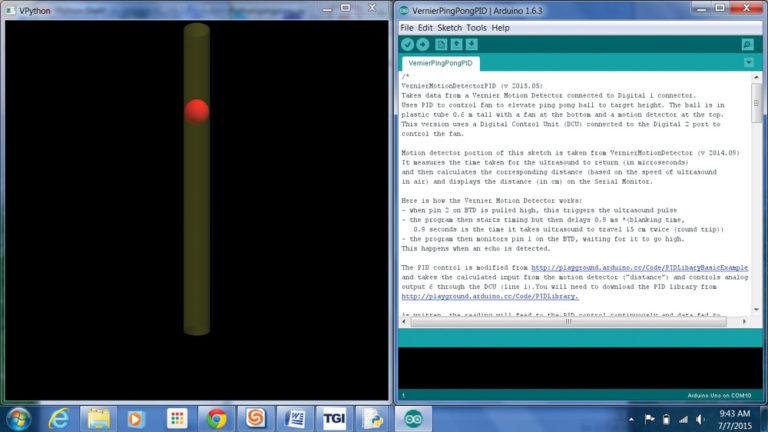Open the File menu in Arduino
Image resolution: width=768 pixels, height=432 pixels.
[407, 28]
